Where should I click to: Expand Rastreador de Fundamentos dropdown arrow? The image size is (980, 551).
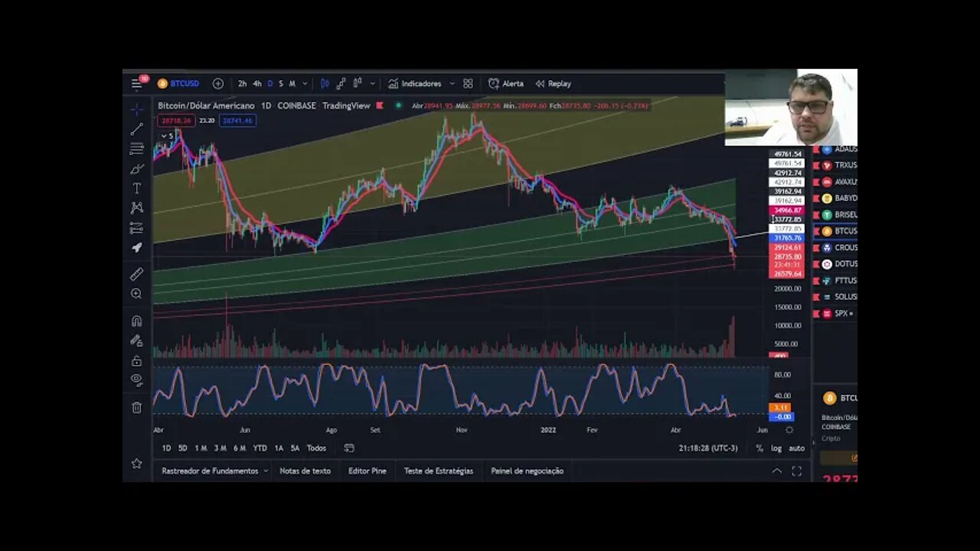point(266,471)
